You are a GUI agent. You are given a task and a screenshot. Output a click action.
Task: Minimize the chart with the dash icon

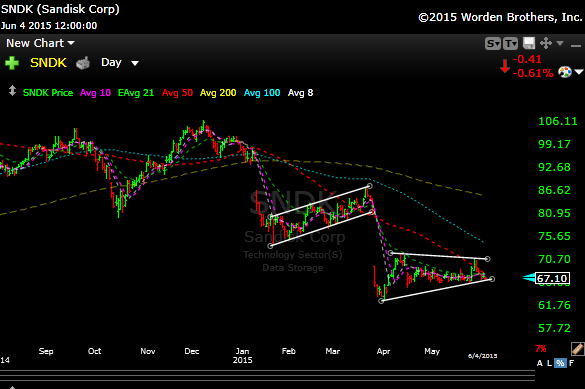[576, 46]
